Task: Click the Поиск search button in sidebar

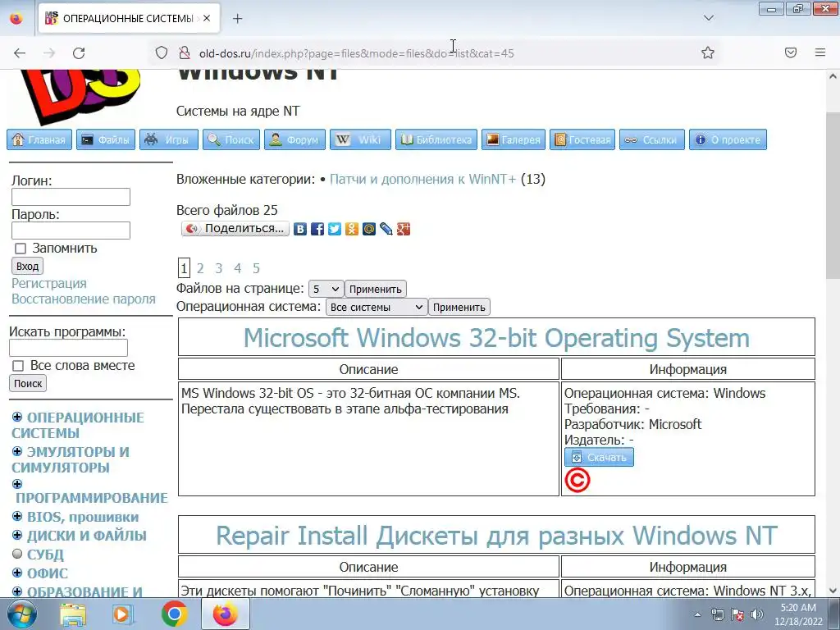Action: pos(28,384)
